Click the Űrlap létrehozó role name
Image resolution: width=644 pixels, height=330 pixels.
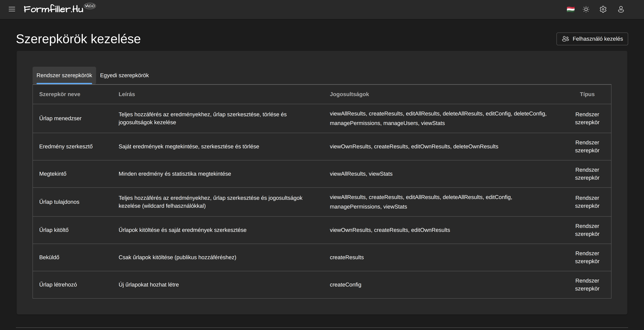[58, 284]
